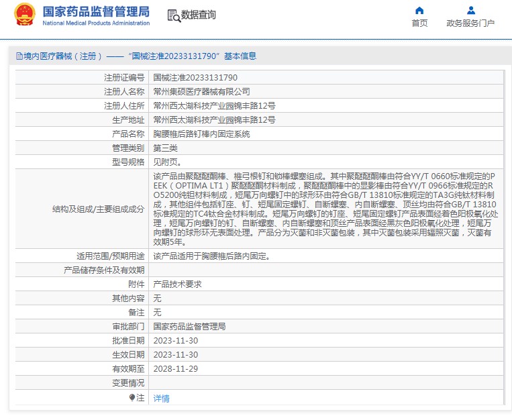Click the 产品名称 row label
This screenshot has width=512, height=420.
click(x=128, y=134)
